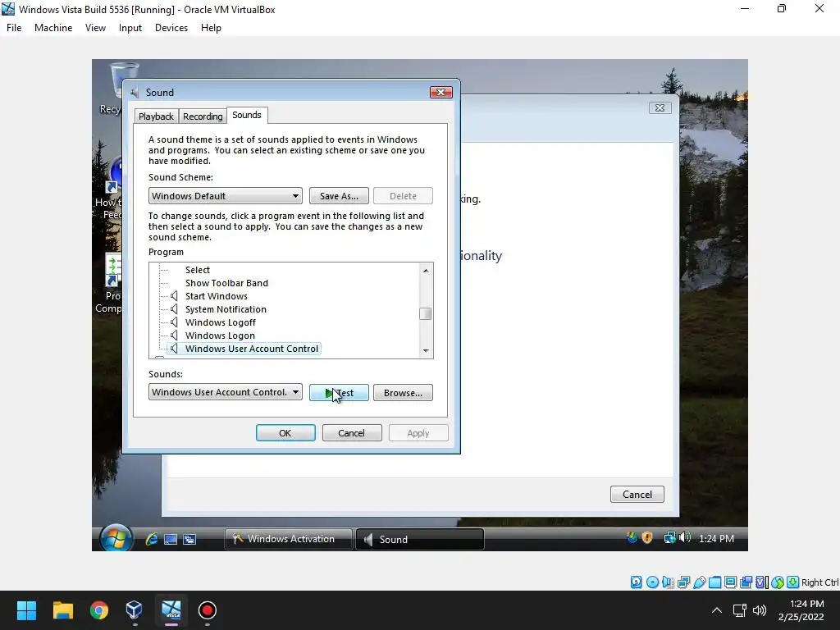The image size is (840, 630).
Task: Select the Windows Logon event
Action: [220, 336]
